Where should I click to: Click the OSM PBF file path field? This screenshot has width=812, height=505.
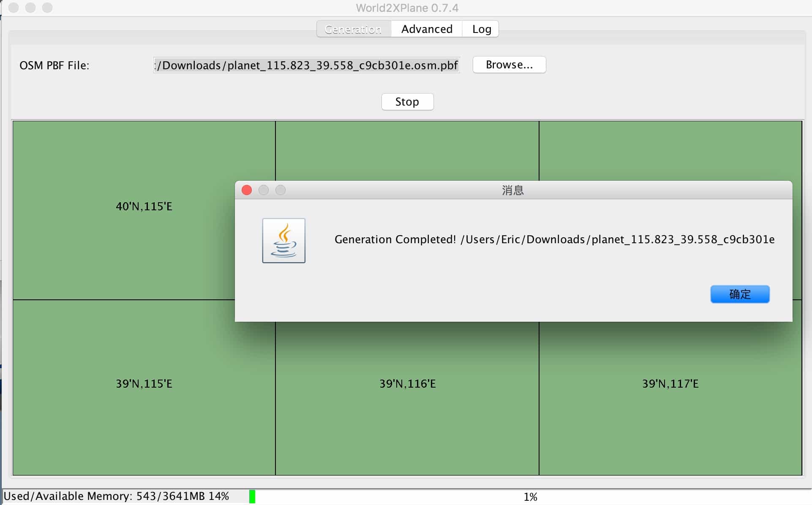[x=306, y=65]
